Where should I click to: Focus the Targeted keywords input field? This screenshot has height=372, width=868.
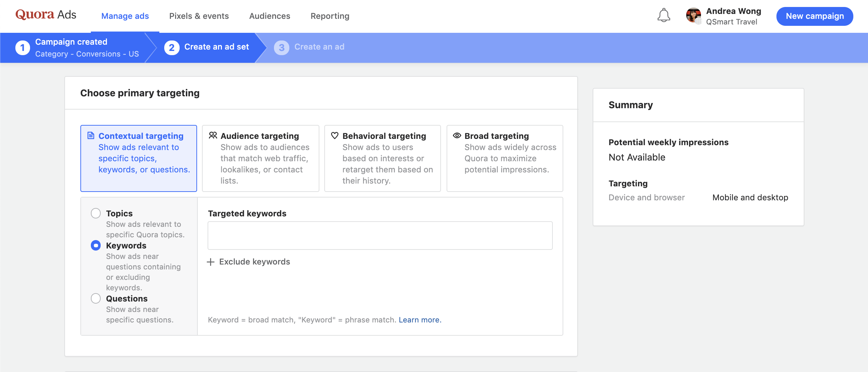(x=380, y=236)
